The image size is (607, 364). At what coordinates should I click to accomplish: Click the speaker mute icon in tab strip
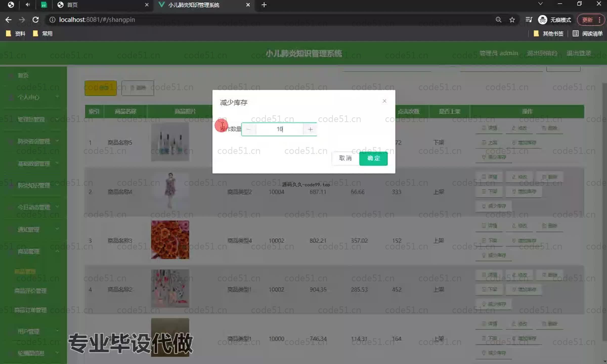click(x=27, y=5)
